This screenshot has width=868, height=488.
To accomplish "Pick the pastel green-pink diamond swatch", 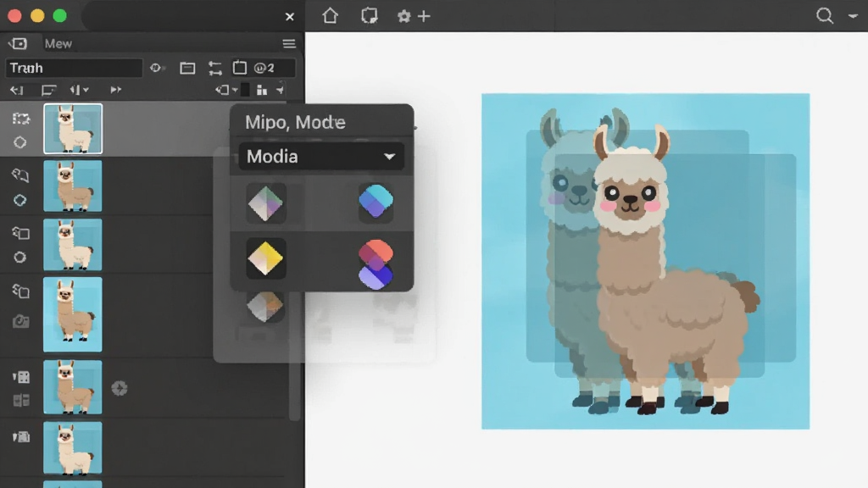I will (265, 203).
